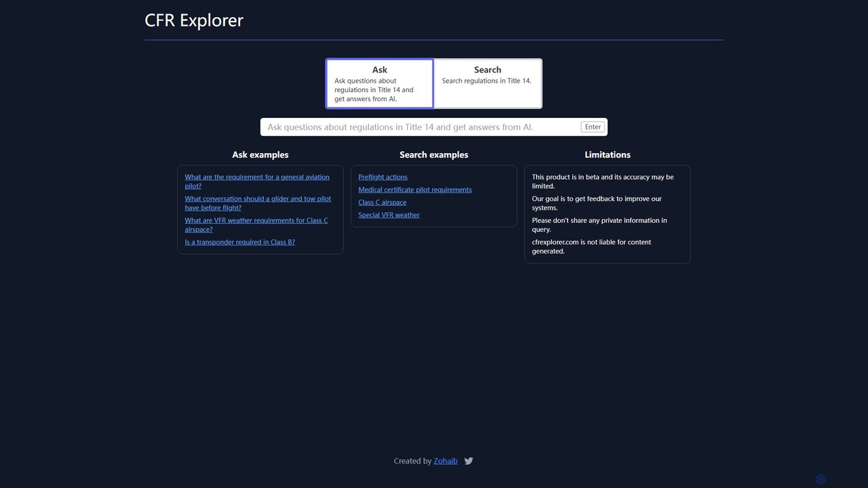The height and width of the screenshot is (488, 868).
Task: Visit creator Zohaib's link in footer
Action: click(446, 461)
